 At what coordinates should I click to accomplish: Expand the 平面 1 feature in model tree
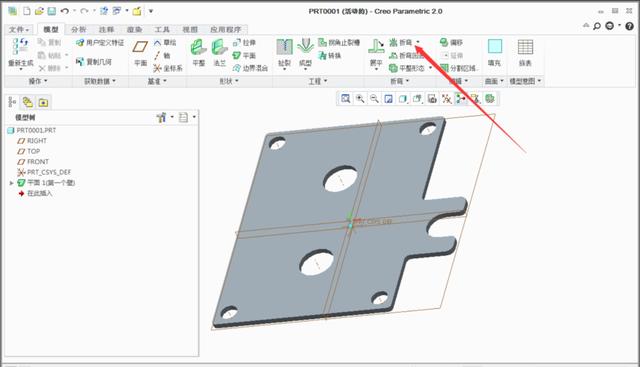[x=11, y=183]
